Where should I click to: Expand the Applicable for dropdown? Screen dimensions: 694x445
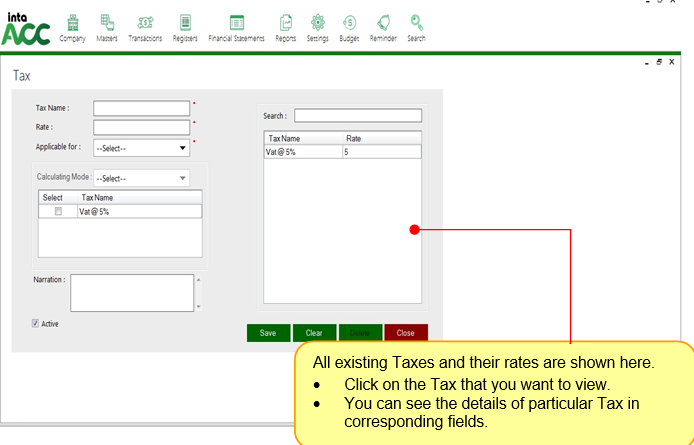141,148
